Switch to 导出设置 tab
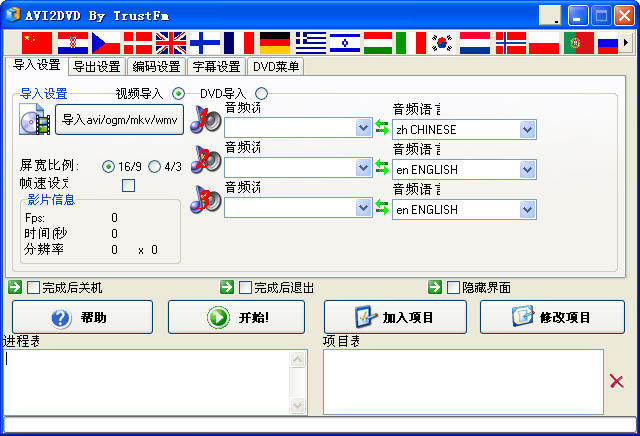 [x=97, y=67]
